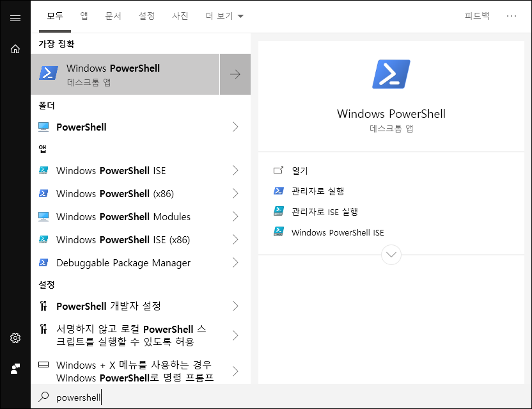This screenshot has height=409, width=532.
Task: Click the user feedback person icon in the sidebar
Action: click(x=15, y=369)
